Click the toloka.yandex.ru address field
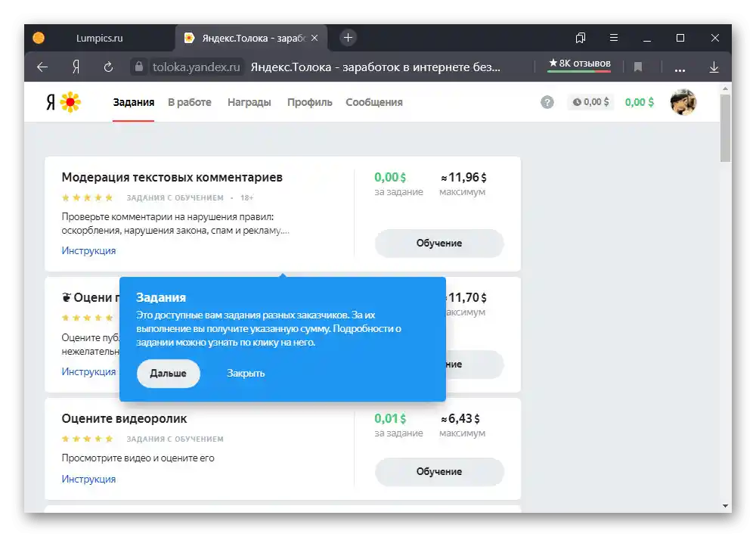Image resolution: width=756 pixels, height=537 pixels. pos(197,67)
